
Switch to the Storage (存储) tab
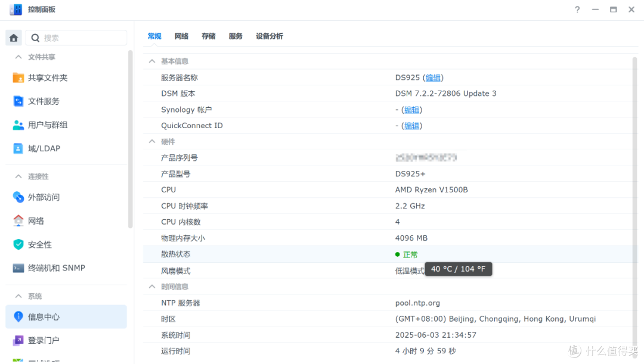pos(208,36)
